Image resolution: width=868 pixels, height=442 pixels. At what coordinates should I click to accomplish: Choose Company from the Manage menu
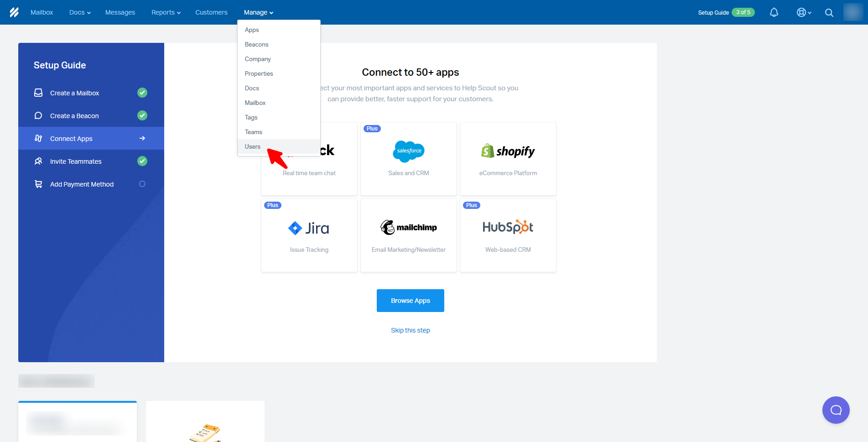click(x=279, y=59)
